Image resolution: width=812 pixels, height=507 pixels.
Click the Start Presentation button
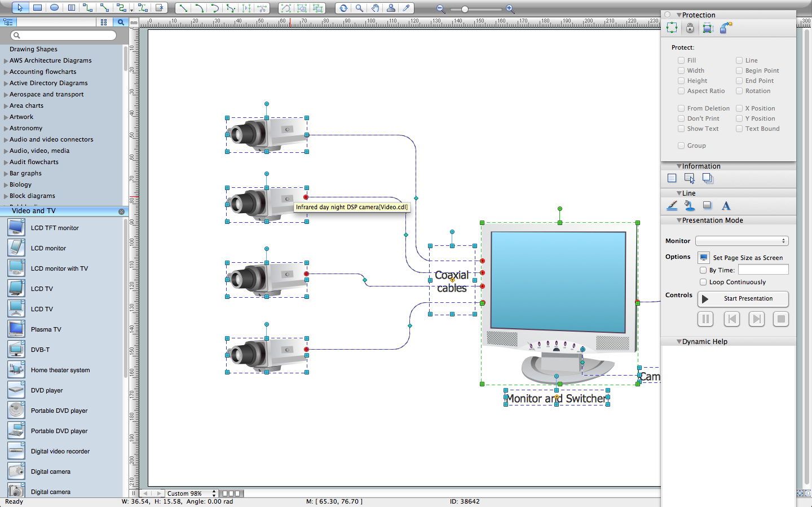743,299
